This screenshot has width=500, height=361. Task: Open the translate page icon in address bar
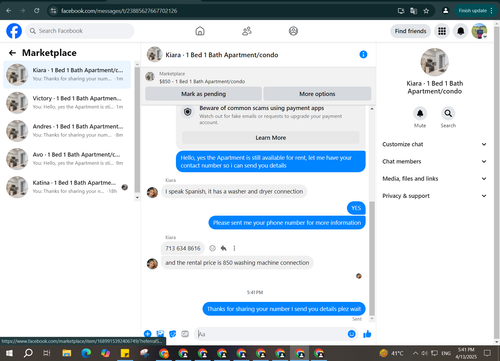pos(414,11)
